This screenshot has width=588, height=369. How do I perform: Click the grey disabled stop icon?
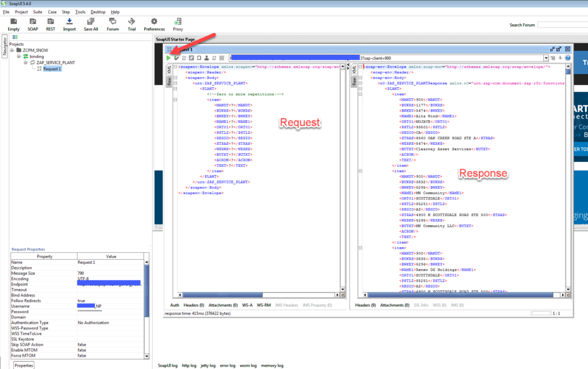222,58
